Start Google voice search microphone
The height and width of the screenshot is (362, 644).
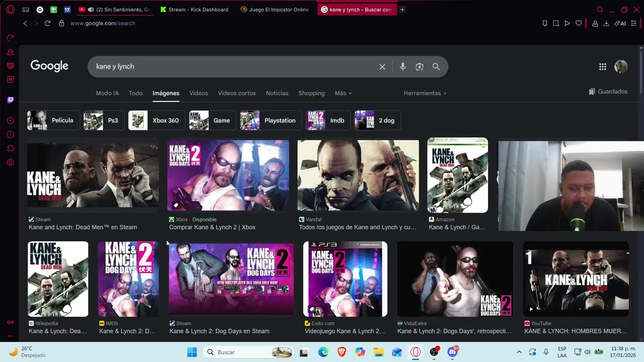pos(403,66)
